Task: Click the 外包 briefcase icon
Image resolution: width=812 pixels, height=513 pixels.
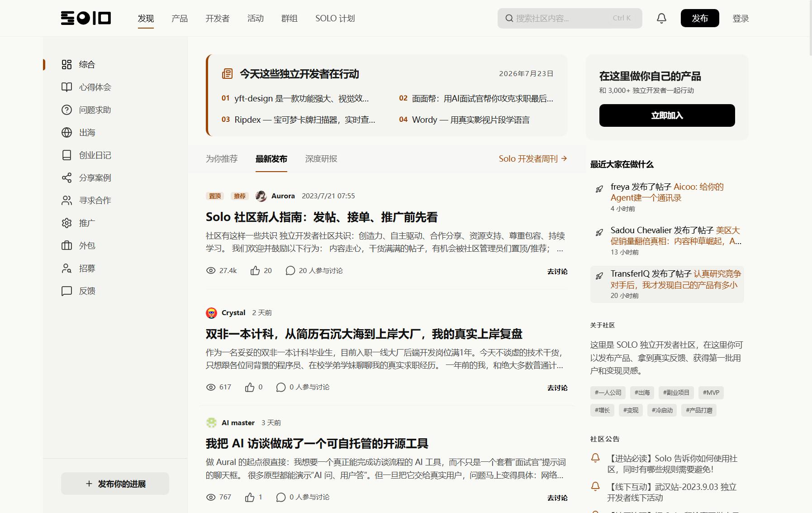Action: click(66, 245)
